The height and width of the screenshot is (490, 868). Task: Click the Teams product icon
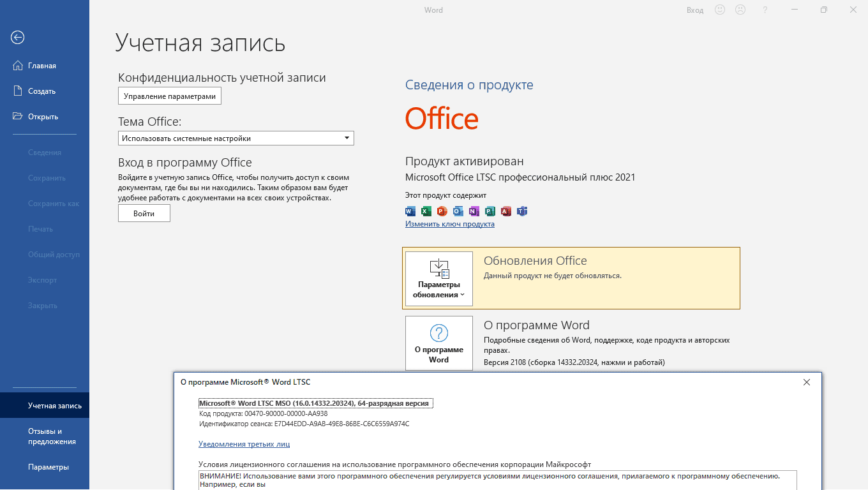click(522, 211)
